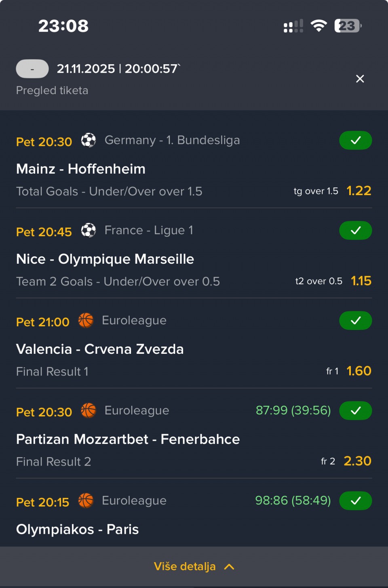Open the Mainz - Hoffenheim match row
The image size is (388, 588).
[81, 169]
